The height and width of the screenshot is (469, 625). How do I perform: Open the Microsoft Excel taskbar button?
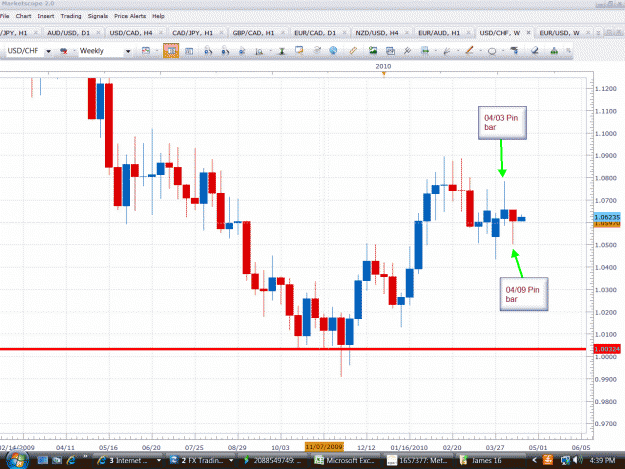pyautogui.click(x=346, y=461)
